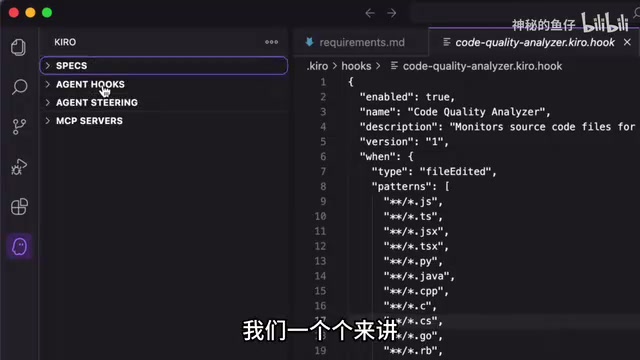Click the yellow minimize window button
This screenshot has width=640, height=360.
click(30, 13)
